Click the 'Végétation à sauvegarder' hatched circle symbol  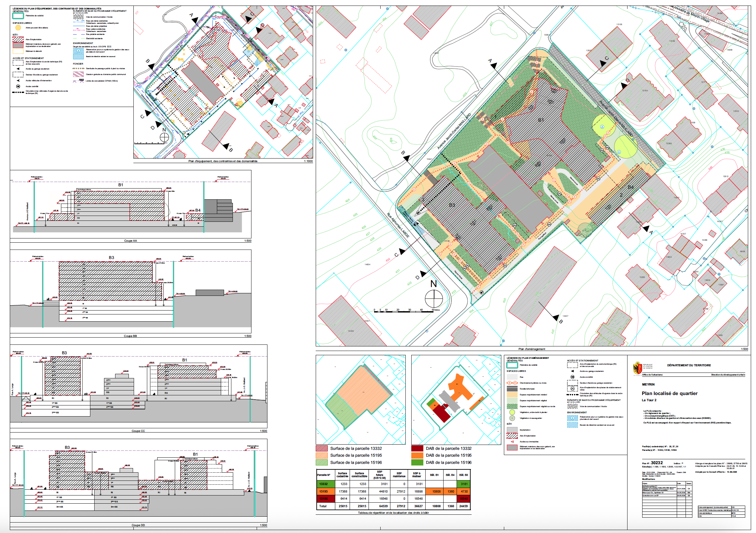512,418
